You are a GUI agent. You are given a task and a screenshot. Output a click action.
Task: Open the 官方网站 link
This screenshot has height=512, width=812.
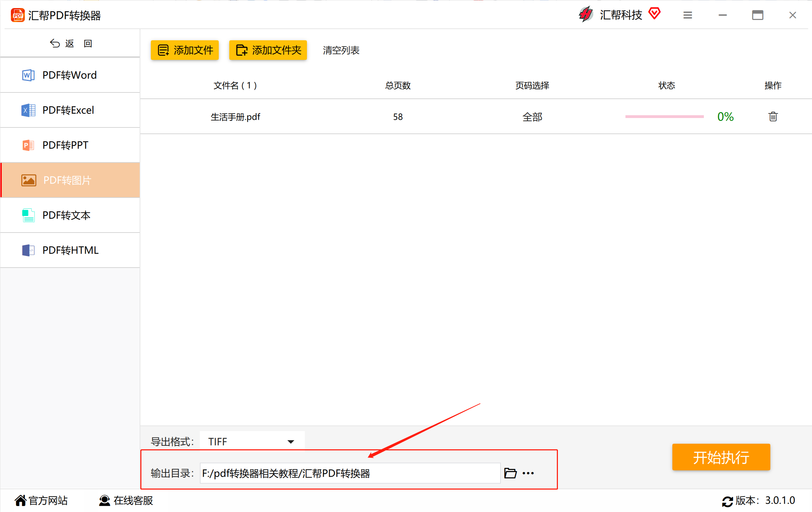(41, 500)
